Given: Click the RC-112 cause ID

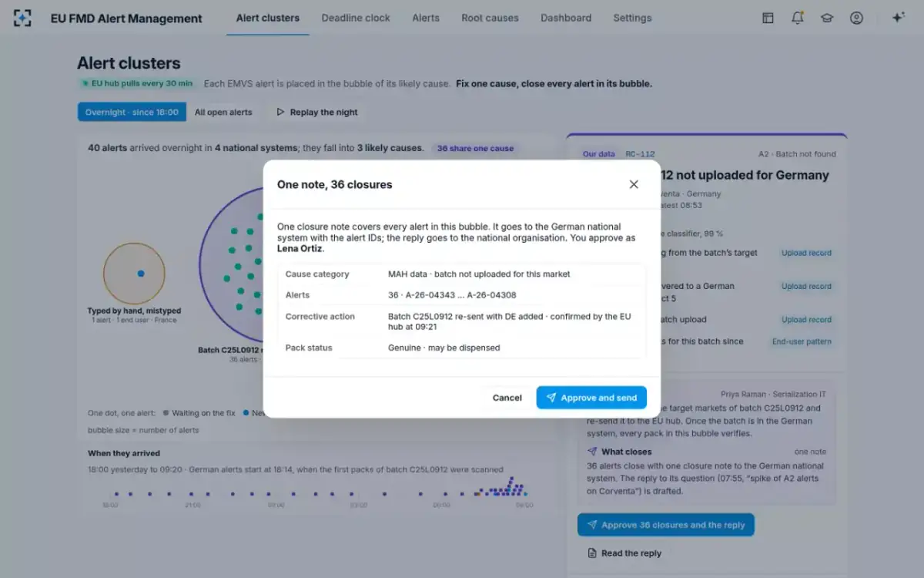Looking at the screenshot, I should click(x=640, y=154).
